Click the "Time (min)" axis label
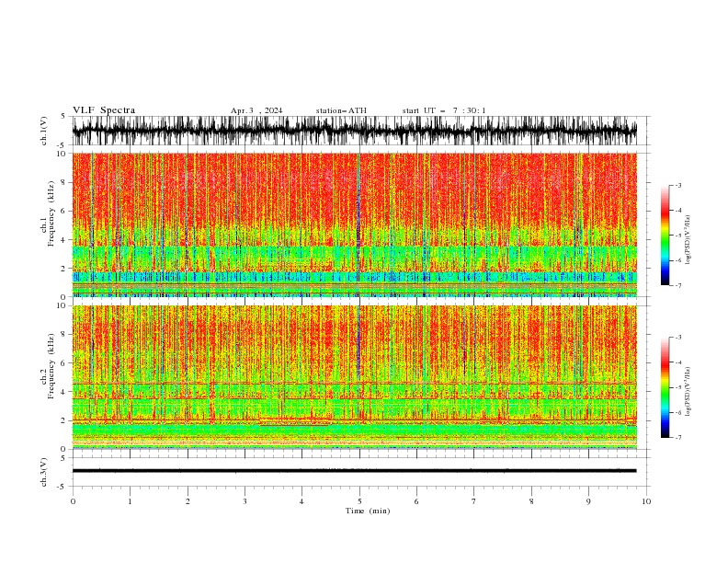This screenshot has height=563, width=728. (368, 511)
